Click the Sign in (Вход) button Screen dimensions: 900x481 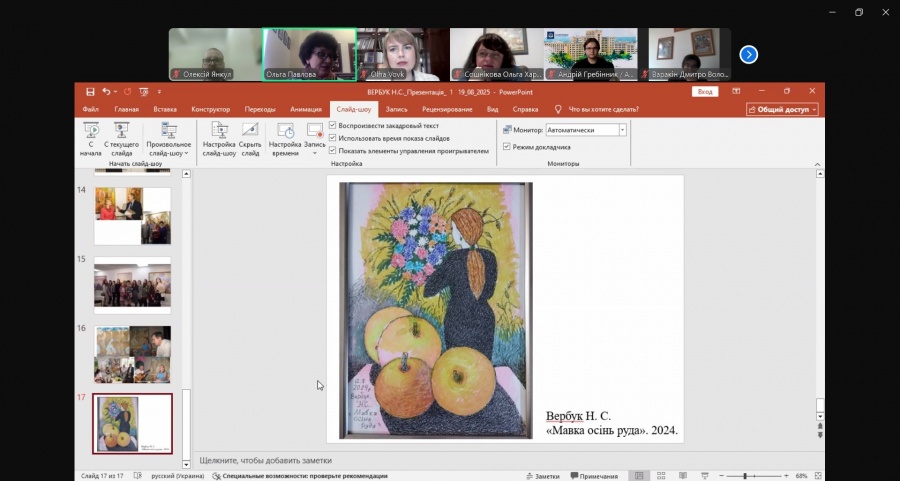pyautogui.click(x=705, y=91)
